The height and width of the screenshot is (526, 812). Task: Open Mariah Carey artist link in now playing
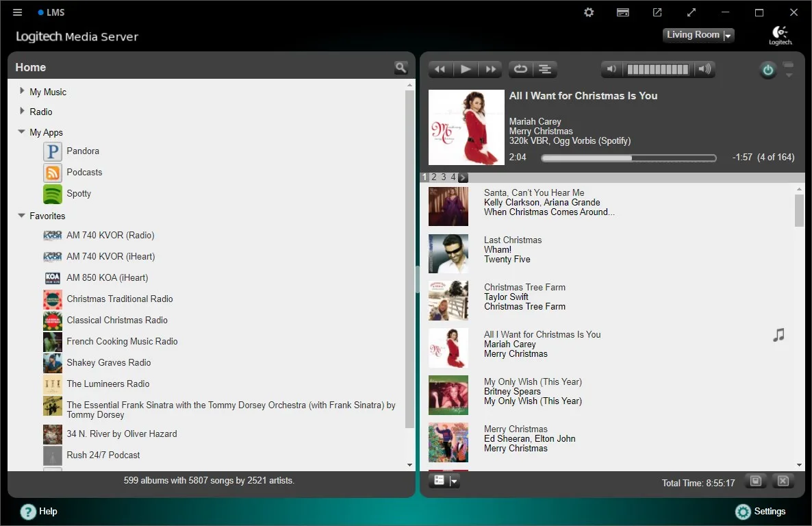tap(535, 121)
